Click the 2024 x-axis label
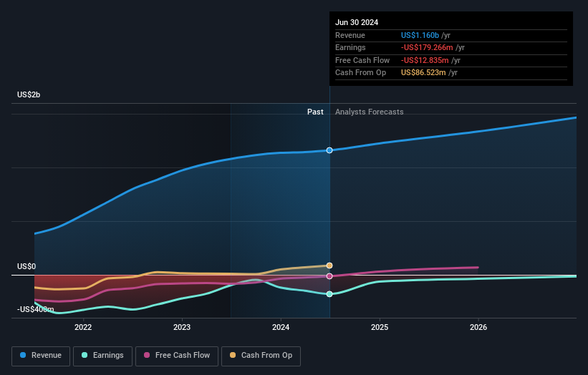Screen dimensions: 588x375 coord(281,327)
